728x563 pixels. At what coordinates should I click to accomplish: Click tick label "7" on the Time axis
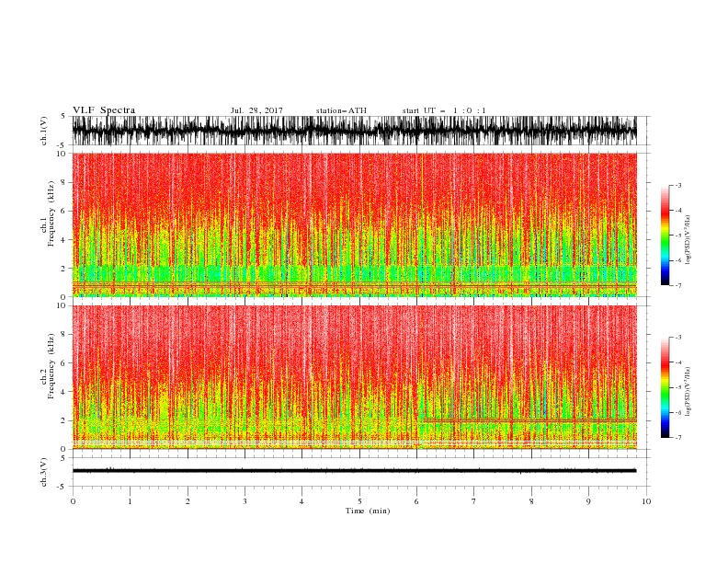(x=474, y=501)
